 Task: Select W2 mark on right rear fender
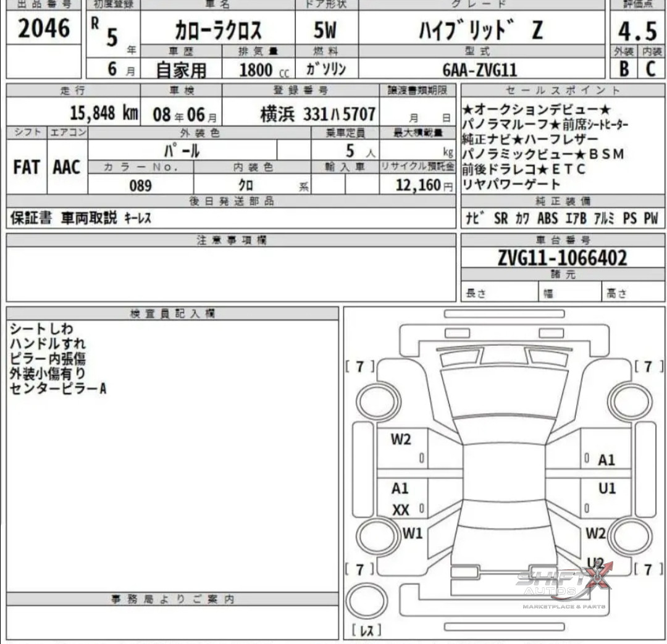[x=595, y=533]
